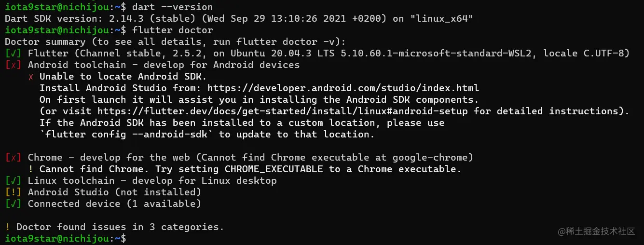Click the Android Studio (not installed) line
Screen dimensions: 644x245
coord(114,192)
